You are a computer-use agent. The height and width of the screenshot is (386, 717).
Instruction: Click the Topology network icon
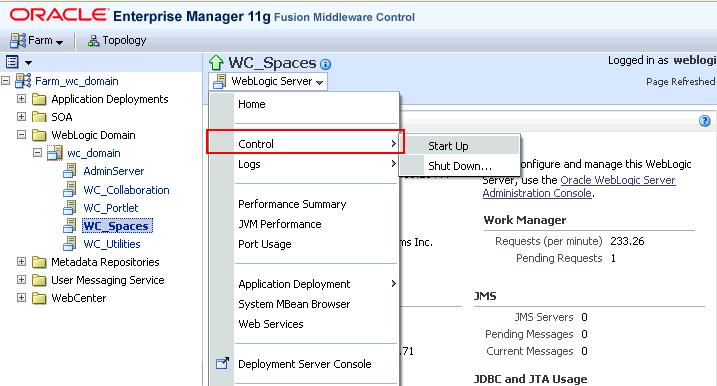[x=93, y=41]
